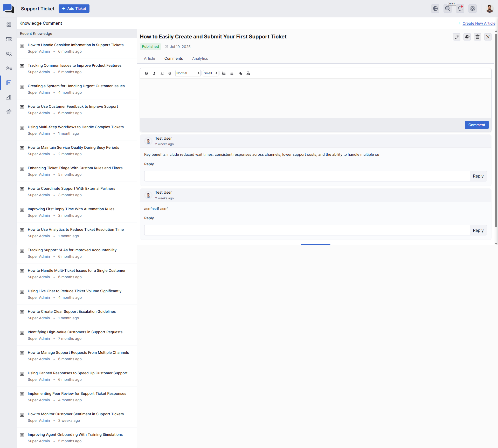498x448 pixels.
Task: Open the settings gear in header
Action: (472, 9)
